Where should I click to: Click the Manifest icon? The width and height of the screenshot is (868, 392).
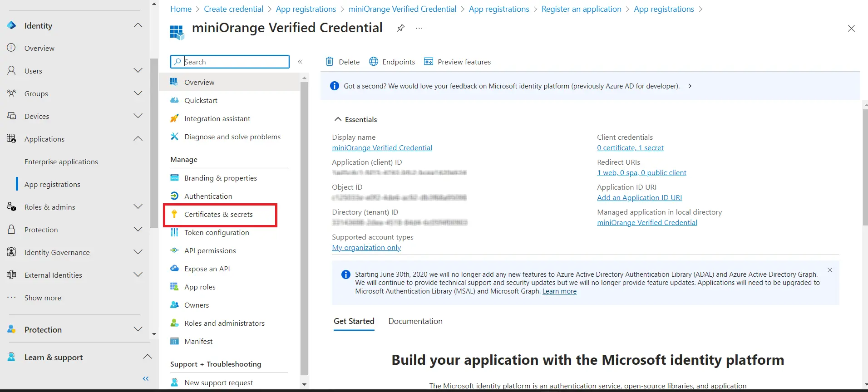click(174, 341)
